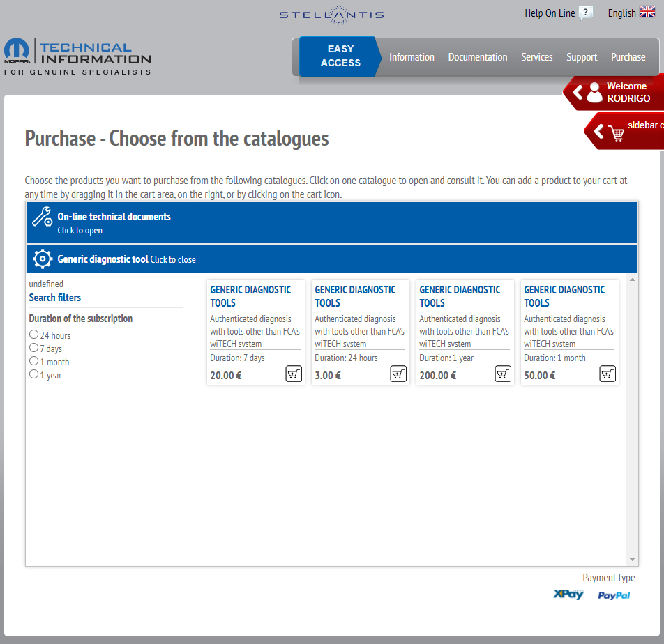Click the 'Duration: 1 month' product text
Image resolution: width=664 pixels, height=644 pixels.
(x=554, y=358)
